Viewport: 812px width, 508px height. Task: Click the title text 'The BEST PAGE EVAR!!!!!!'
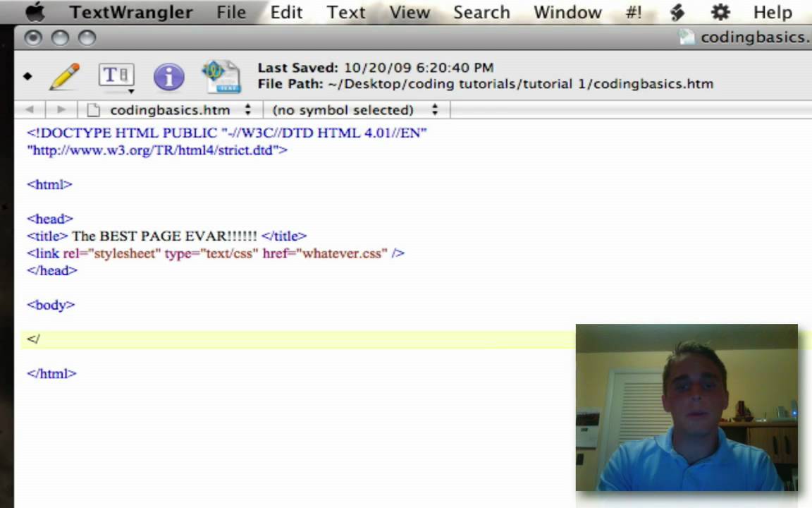point(164,236)
